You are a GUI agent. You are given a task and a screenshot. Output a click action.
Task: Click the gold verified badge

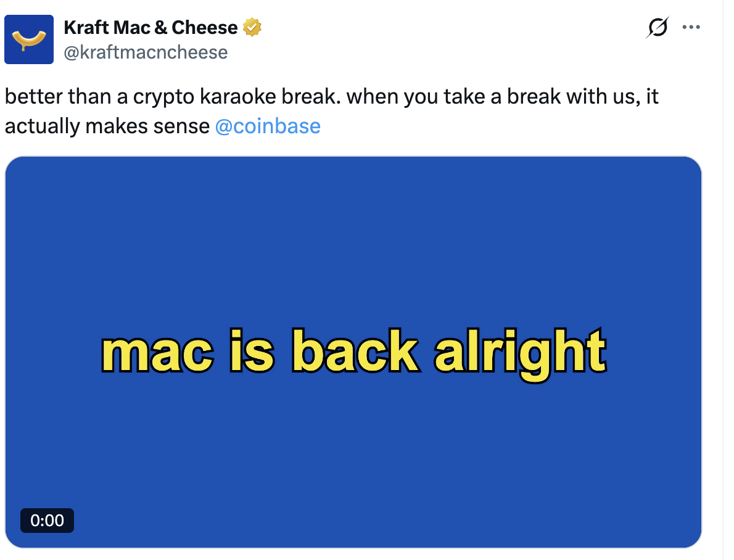pos(252,28)
